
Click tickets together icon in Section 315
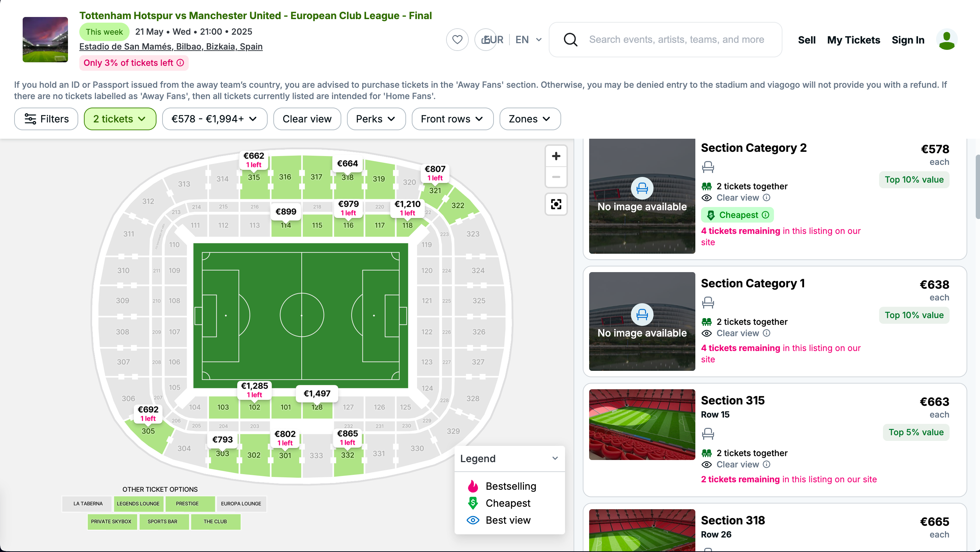[x=707, y=453]
